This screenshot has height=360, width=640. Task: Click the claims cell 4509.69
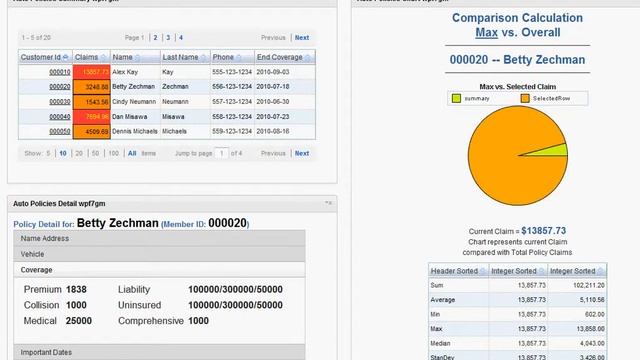click(x=91, y=132)
